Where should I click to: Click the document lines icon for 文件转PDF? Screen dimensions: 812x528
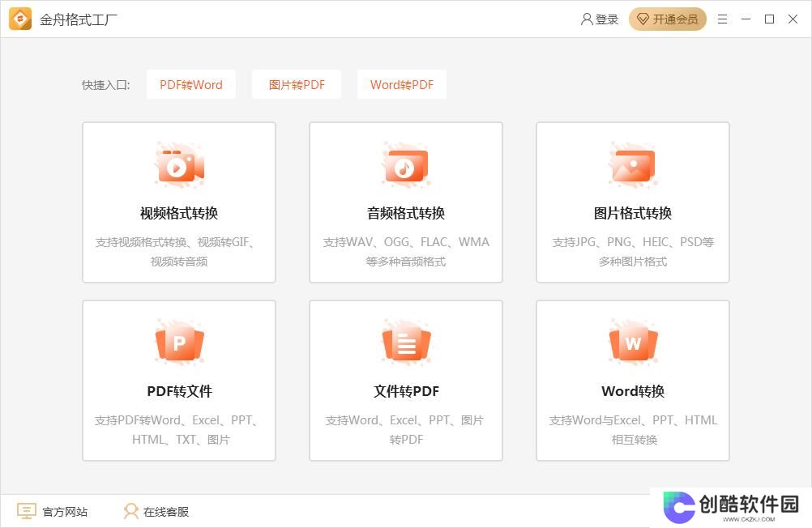point(406,343)
